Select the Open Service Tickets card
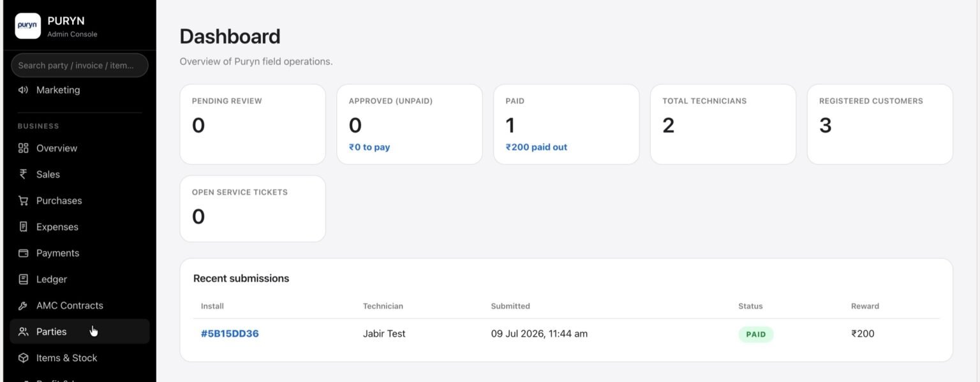Viewport: 980px width, 382px height. tap(253, 209)
